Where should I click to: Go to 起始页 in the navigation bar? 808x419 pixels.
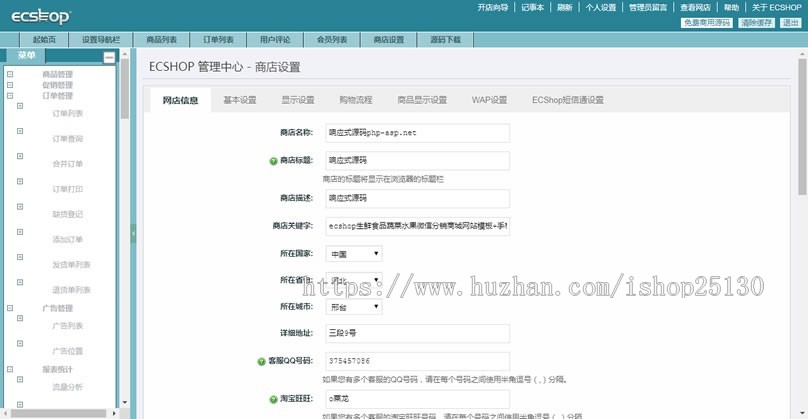coord(44,40)
